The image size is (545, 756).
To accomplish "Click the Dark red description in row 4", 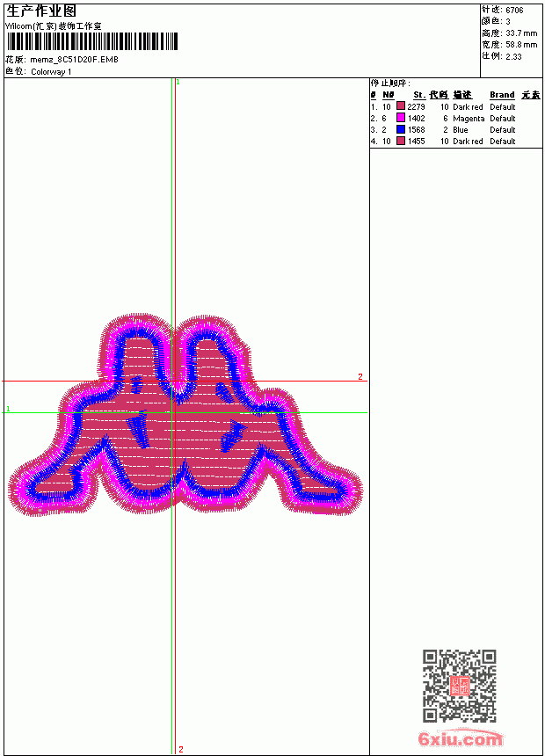I will 468,142.
